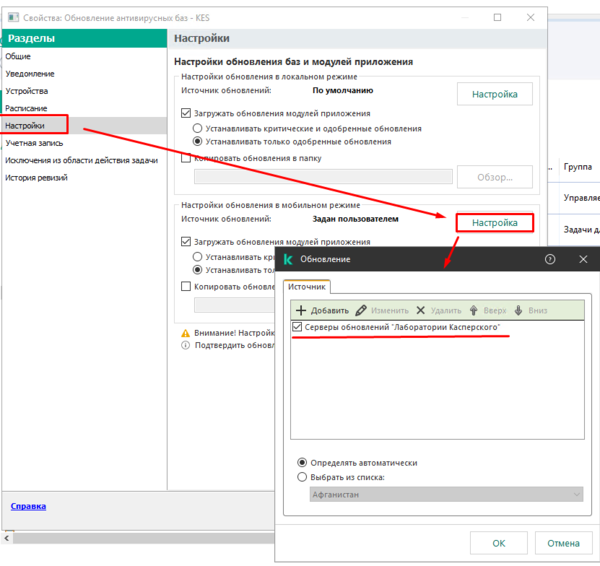Open the Справка help link
This screenshot has height=566, width=600.
point(28,506)
